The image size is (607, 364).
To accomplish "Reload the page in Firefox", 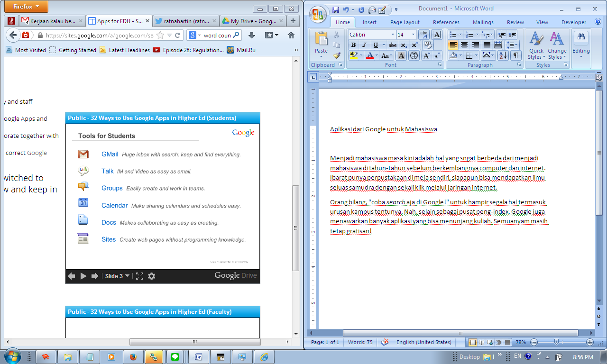I will click(x=178, y=35).
